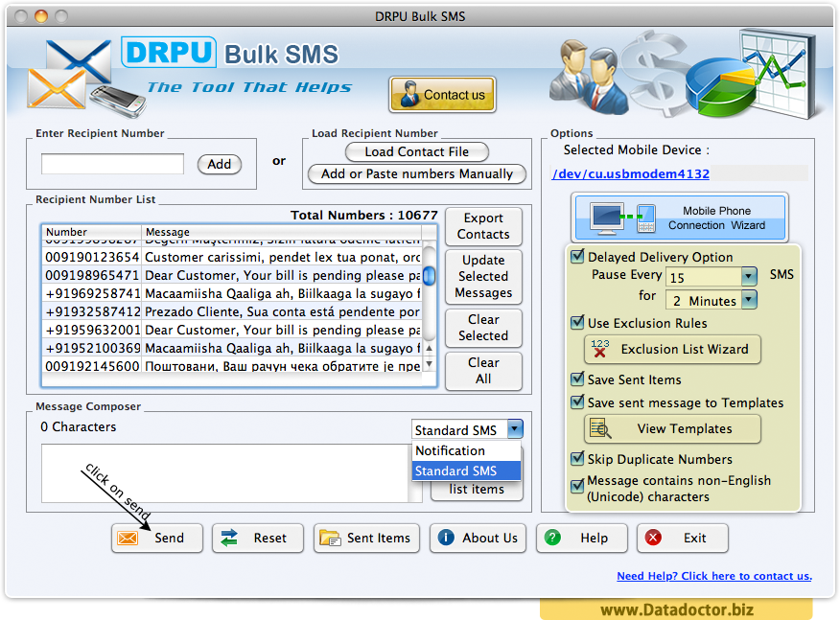The width and height of the screenshot is (840, 620).
Task: Click the 123 red-X Exclusion List icon
Action: click(600, 349)
